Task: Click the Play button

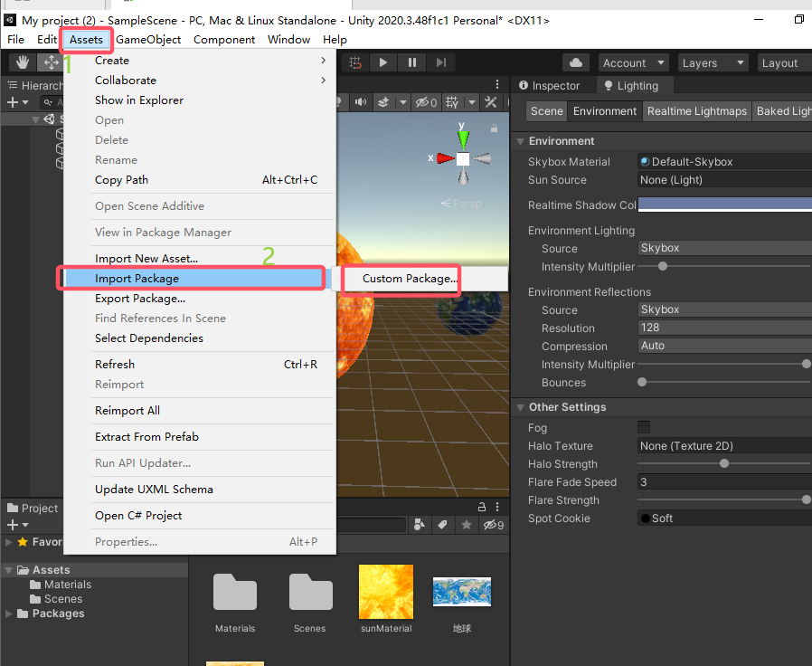Action: 383,62
